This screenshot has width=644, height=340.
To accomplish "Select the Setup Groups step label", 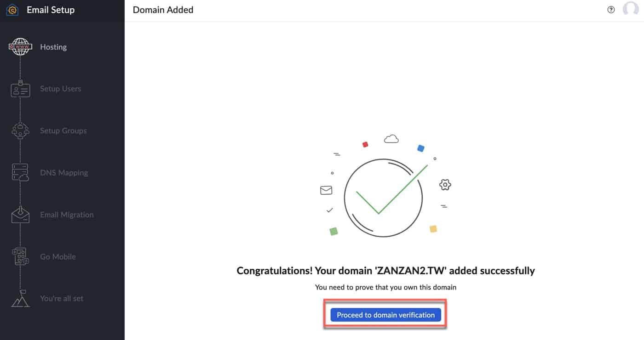I will coord(63,130).
